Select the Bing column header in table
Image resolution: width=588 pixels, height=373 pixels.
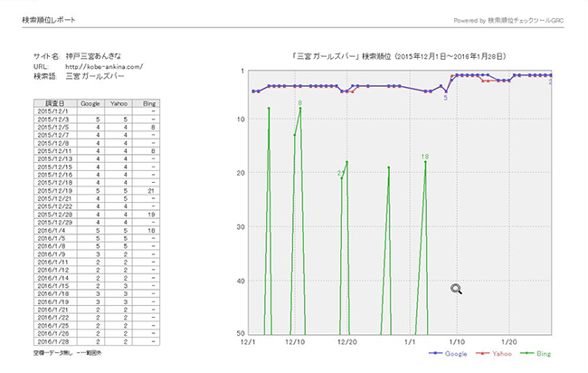pyautogui.click(x=150, y=104)
